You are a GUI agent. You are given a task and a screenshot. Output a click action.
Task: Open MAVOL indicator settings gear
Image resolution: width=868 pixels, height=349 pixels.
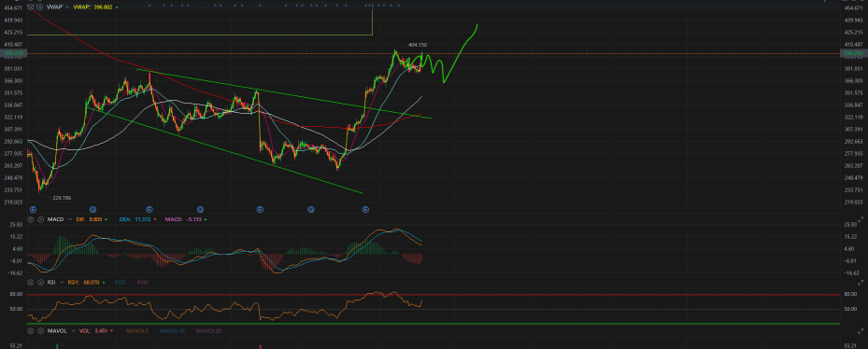31,330
